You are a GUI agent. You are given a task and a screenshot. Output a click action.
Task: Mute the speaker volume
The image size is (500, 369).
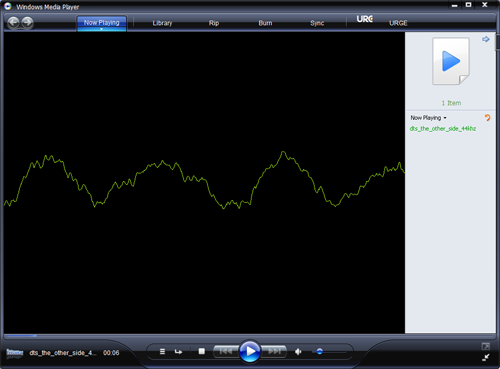pyautogui.click(x=298, y=351)
